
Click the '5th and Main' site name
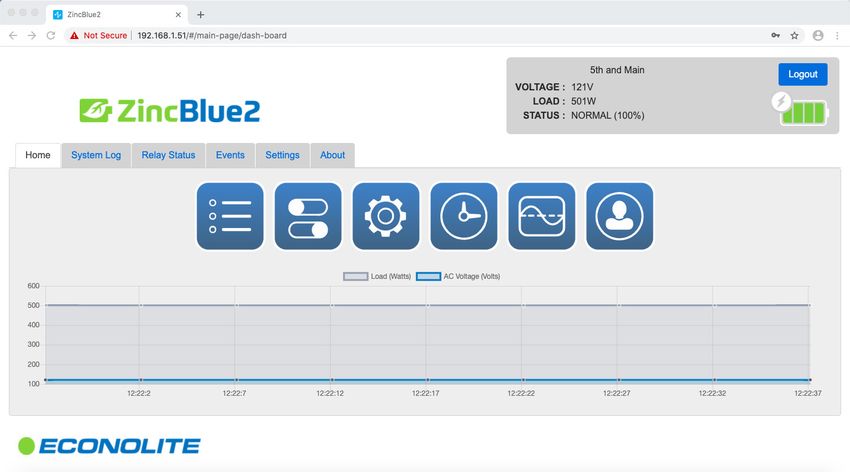(x=617, y=70)
